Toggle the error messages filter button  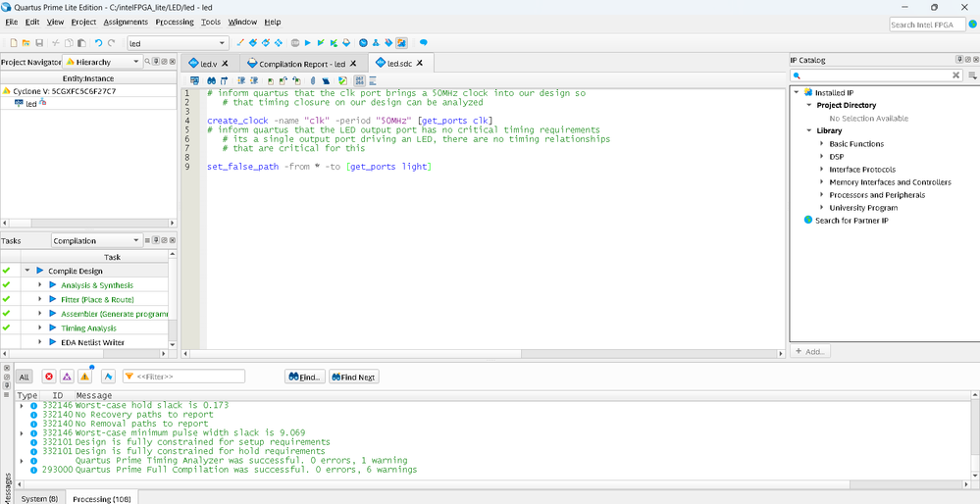pyautogui.click(x=49, y=377)
